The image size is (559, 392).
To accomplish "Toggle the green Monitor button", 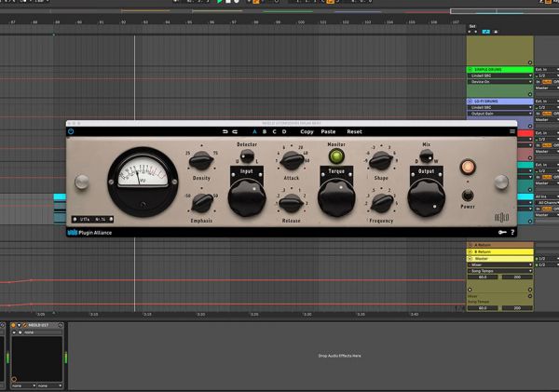I will click(x=336, y=156).
